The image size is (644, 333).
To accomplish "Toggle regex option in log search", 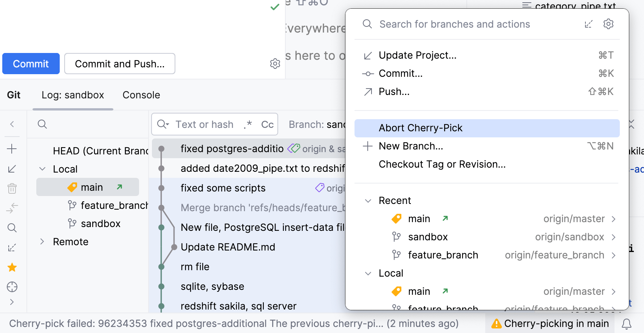I will [x=248, y=124].
